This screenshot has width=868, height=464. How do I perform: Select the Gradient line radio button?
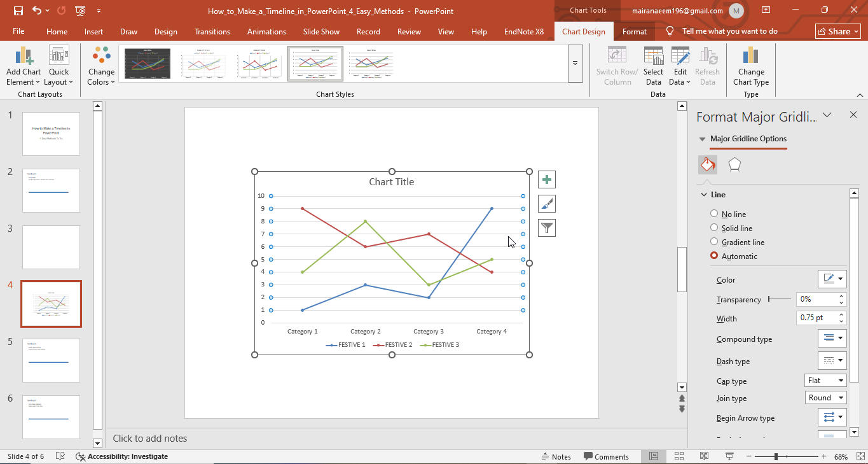pos(714,242)
